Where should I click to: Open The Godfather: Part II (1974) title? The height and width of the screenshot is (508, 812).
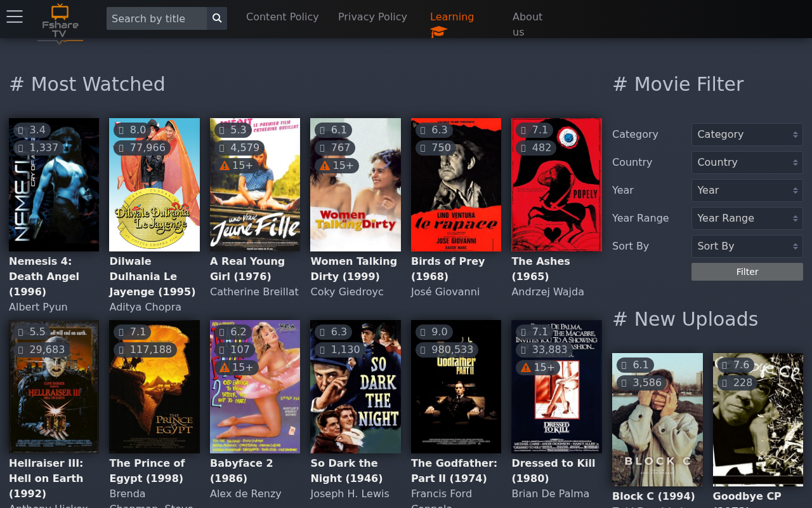[x=454, y=471]
